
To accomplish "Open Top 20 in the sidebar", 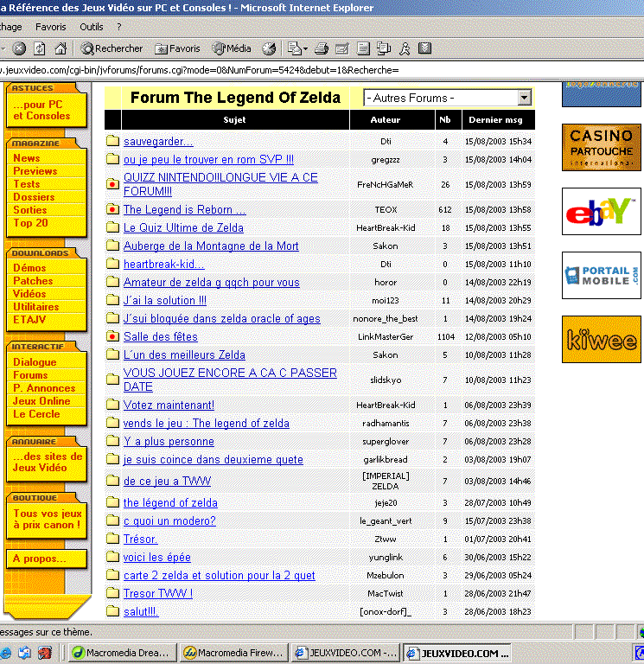I will (x=30, y=223).
